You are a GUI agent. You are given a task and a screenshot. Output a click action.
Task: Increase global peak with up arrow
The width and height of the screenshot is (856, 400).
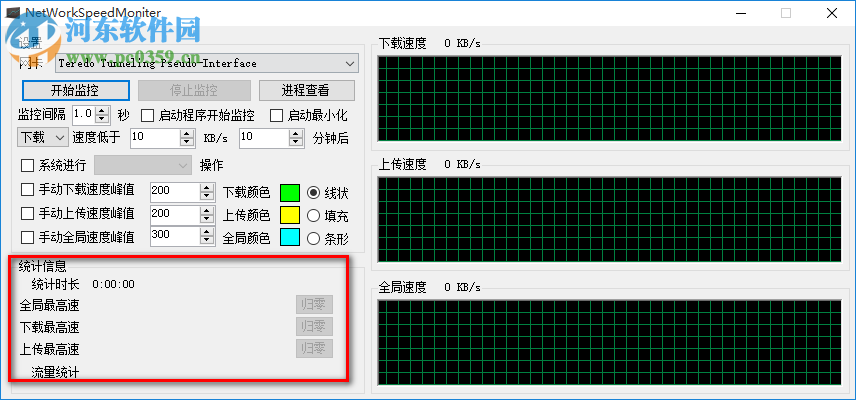207,231
